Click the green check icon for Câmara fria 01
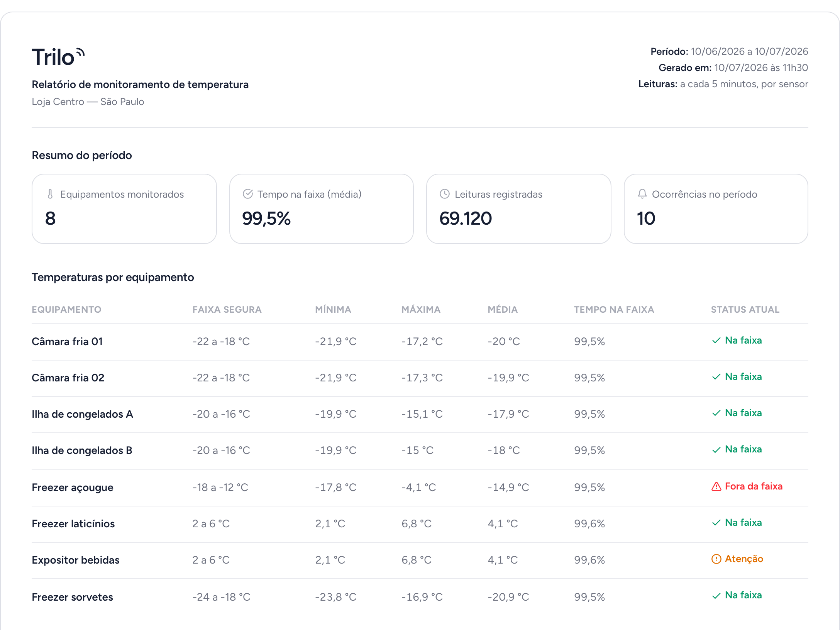This screenshot has height=630, width=840. pyautogui.click(x=716, y=340)
